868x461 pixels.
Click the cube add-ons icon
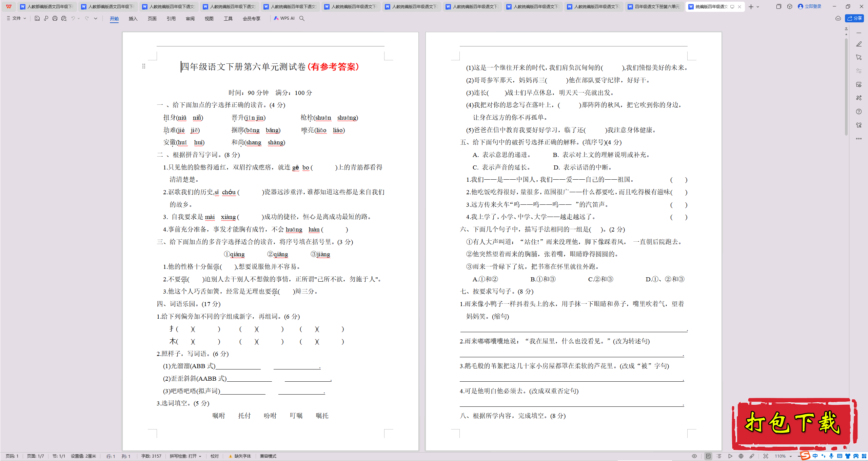click(790, 6)
